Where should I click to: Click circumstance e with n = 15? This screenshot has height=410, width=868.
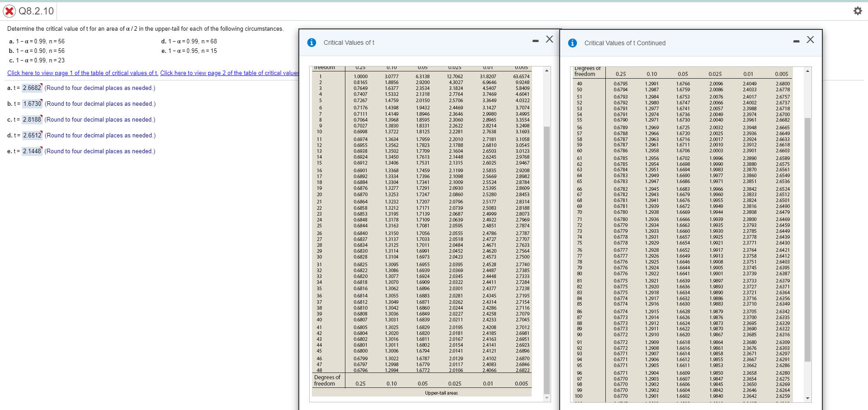tap(189, 51)
